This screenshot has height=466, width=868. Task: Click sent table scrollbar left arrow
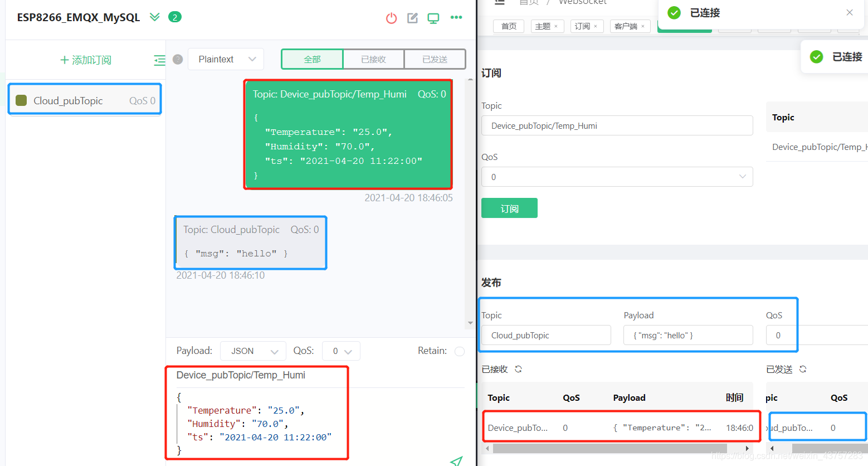[772, 448]
